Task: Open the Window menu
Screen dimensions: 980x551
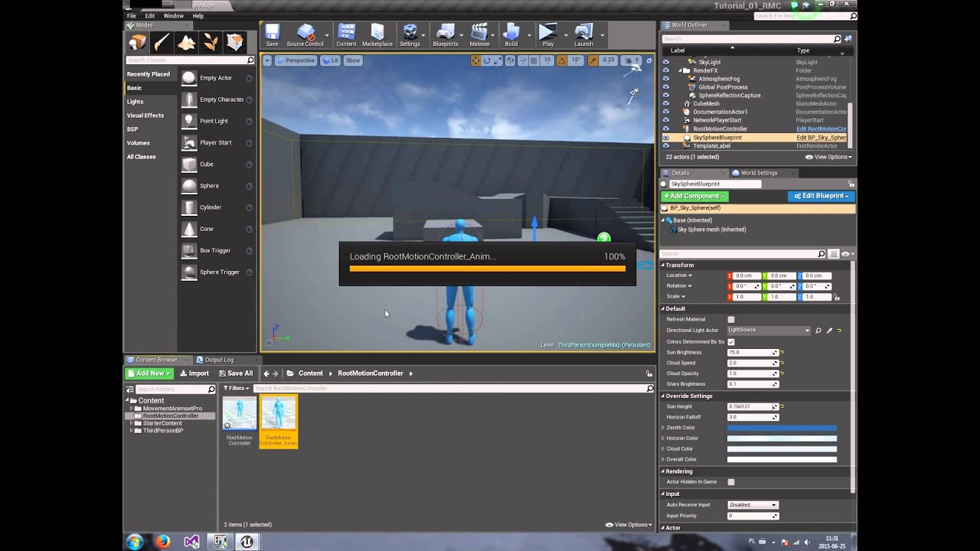Action: click(174, 15)
